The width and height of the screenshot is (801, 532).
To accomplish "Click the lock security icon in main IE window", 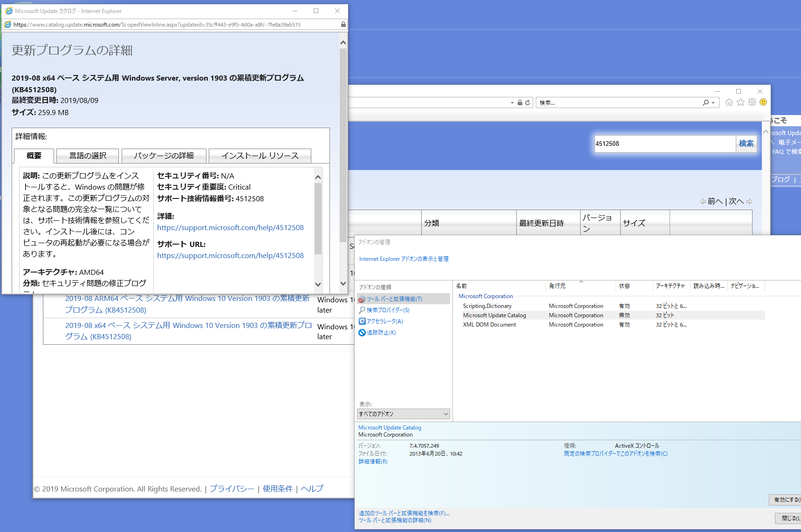I will coord(520,102).
